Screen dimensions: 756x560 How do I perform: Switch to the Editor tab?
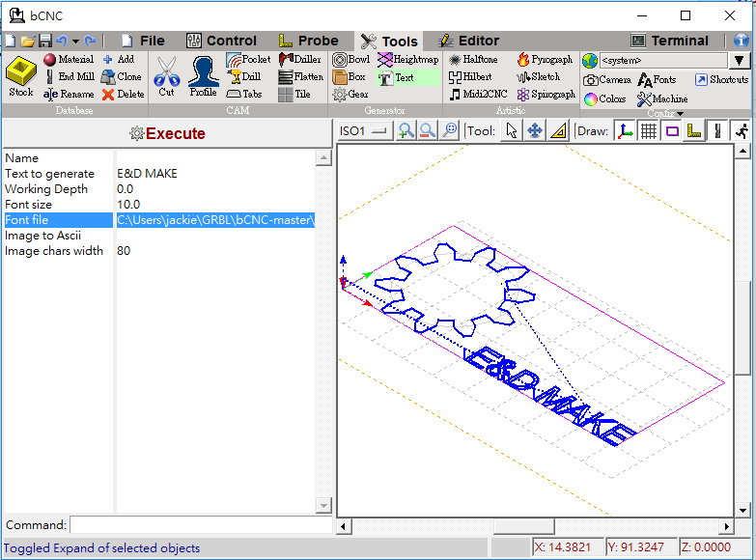click(468, 41)
